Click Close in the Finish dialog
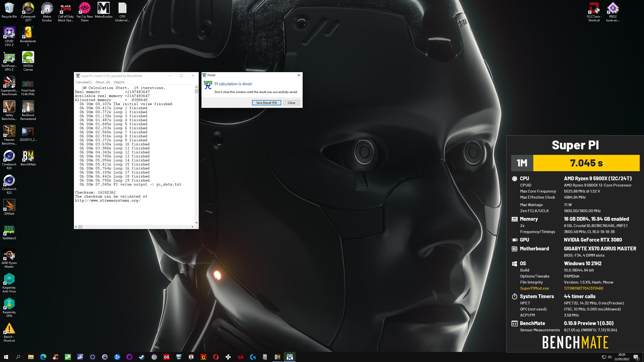 (291, 103)
